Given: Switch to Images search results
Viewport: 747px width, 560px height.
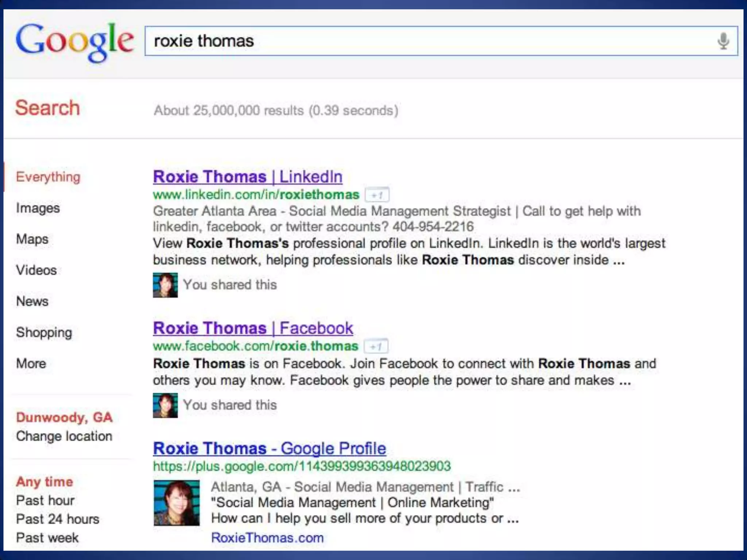Looking at the screenshot, I should (38, 208).
